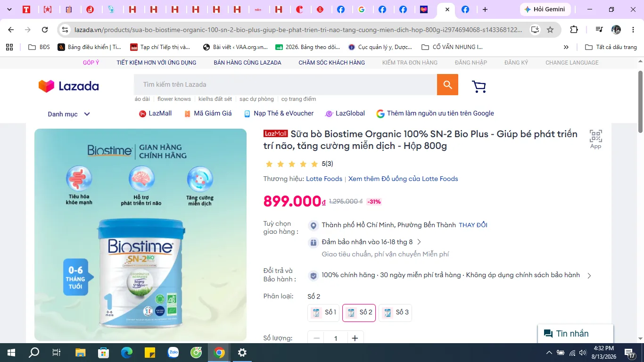Open Nạp Thẻ & eVoucher menu item
This screenshot has height=362, width=644.
(x=278, y=114)
